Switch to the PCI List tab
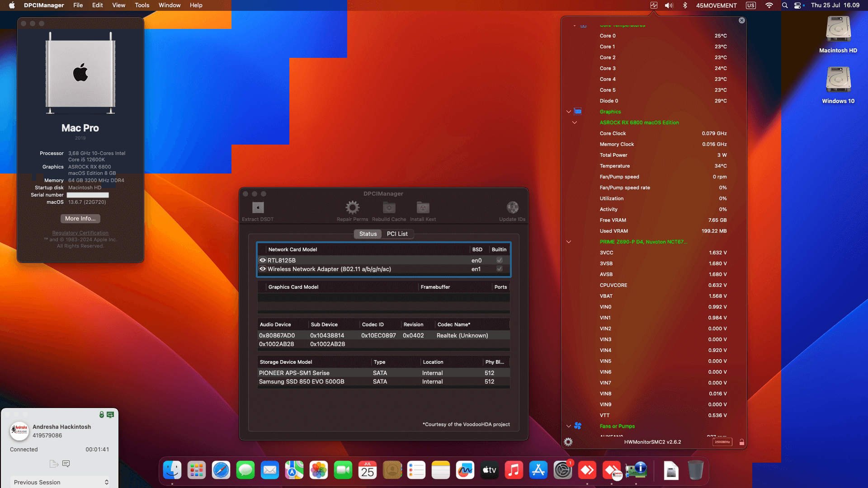868x488 pixels. [x=397, y=234]
